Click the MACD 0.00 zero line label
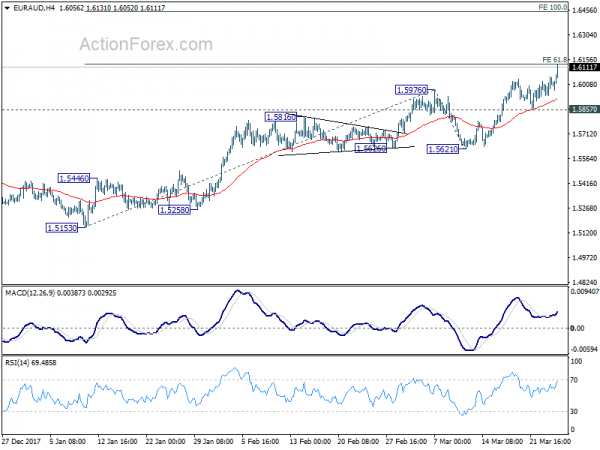This screenshot has height=450, width=600. (577, 328)
